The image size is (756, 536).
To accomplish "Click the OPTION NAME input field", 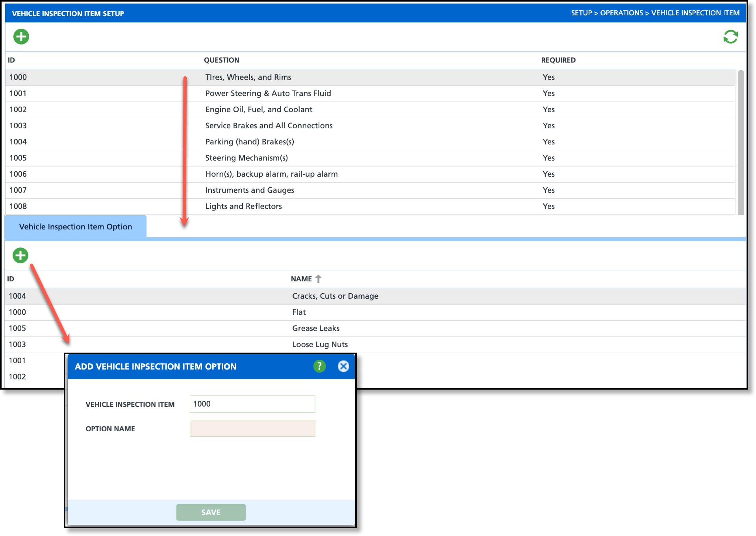I will coord(252,429).
